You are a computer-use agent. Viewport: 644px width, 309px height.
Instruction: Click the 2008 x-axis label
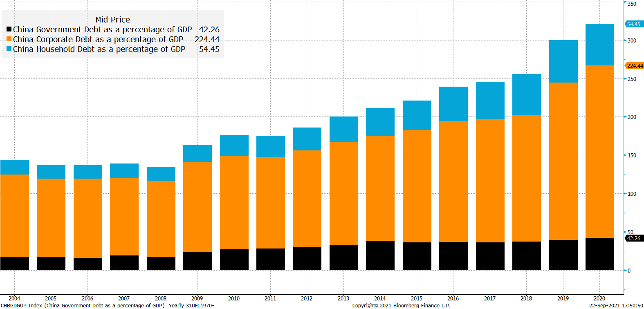click(x=161, y=298)
